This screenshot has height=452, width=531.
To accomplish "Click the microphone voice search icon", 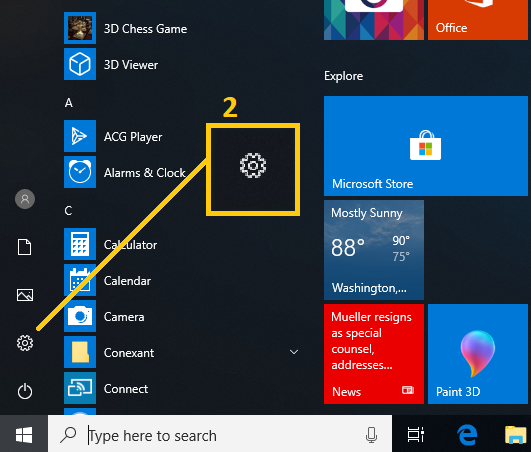I will click(x=371, y=435).
